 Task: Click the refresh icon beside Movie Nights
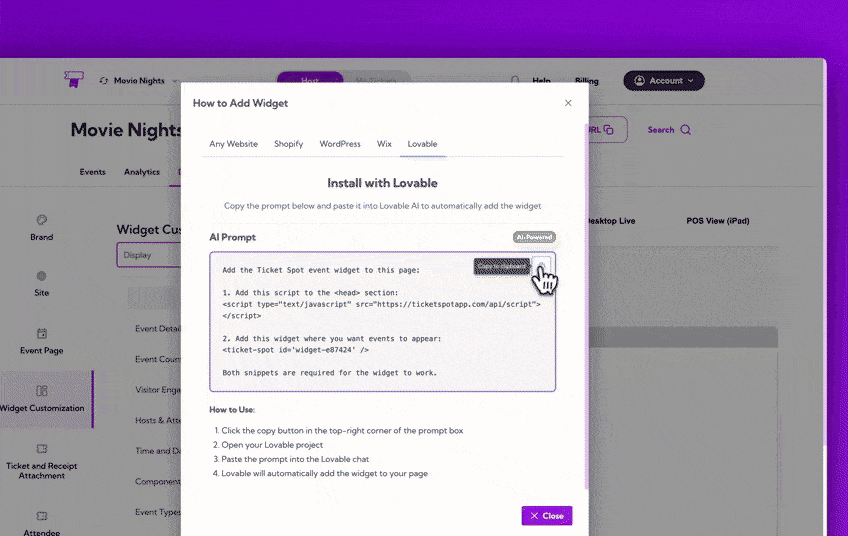pos(103,81)
